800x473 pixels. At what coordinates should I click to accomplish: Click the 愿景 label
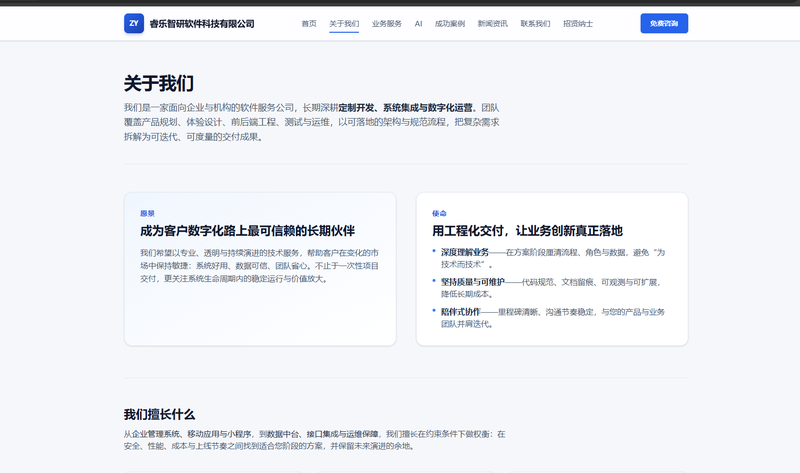pyautogui.click(x=147, y=213)
